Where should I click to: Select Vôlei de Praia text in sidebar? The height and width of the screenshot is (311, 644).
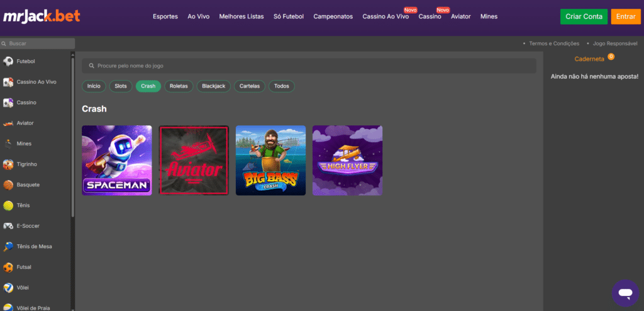tap(33, 308)
